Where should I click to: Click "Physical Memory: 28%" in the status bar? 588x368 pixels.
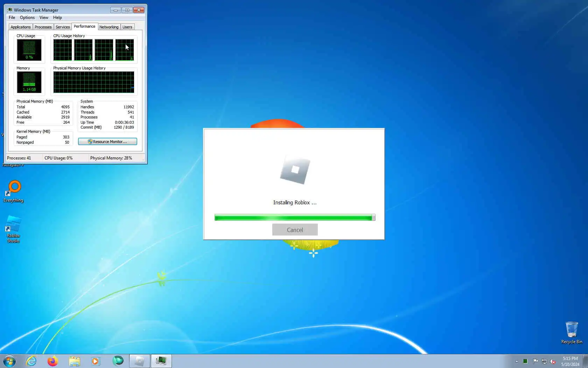[x=111, y=158]
